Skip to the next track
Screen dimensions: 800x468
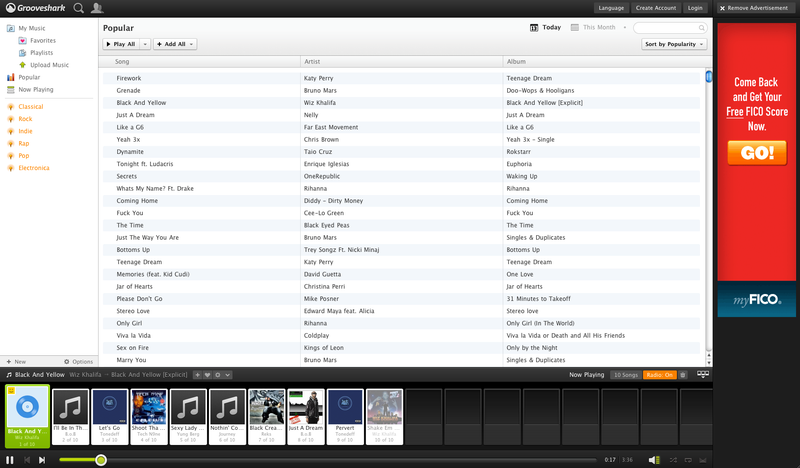[x=42, y=460]
